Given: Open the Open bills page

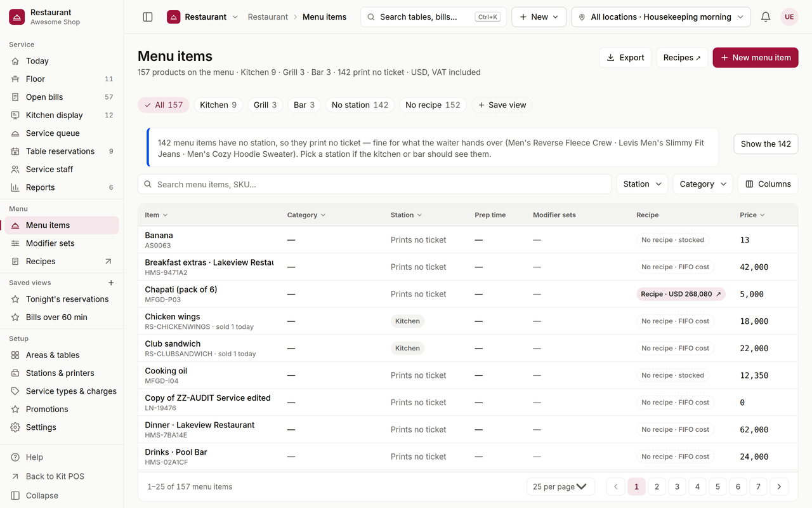Looking at the screenshot, I should 62,97.
